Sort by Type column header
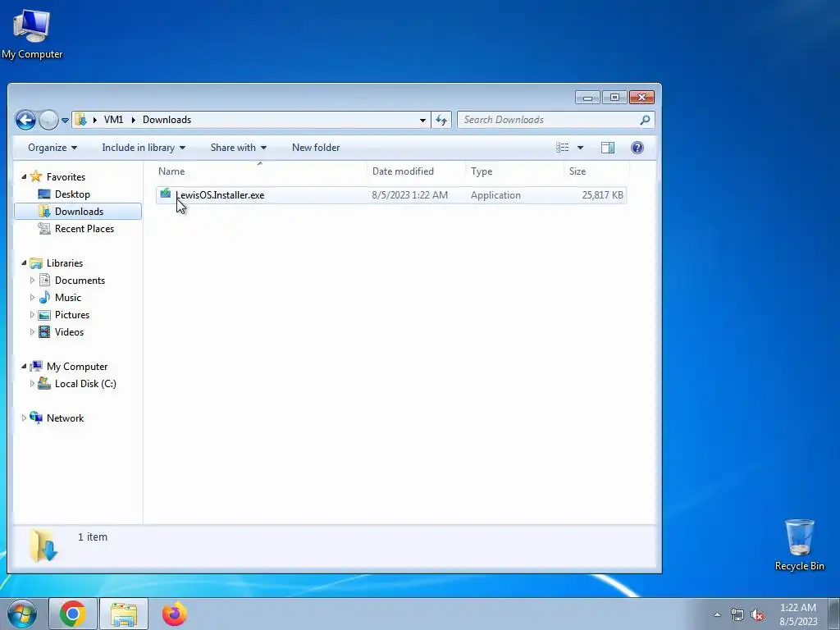Image resolution: width=840 pixels, height=630 pixels. click(514, 171)
